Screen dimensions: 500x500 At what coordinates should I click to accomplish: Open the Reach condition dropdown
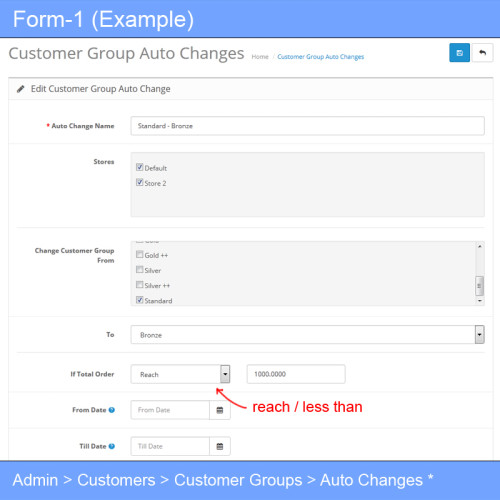[180, 374]
